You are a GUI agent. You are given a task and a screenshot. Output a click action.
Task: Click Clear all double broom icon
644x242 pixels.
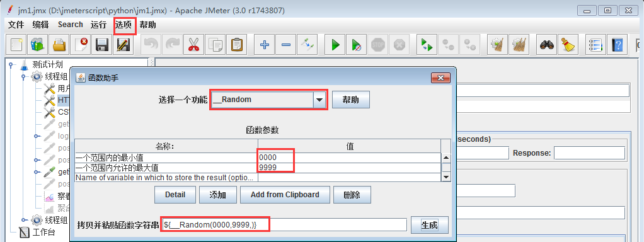[x=519, y=44]
